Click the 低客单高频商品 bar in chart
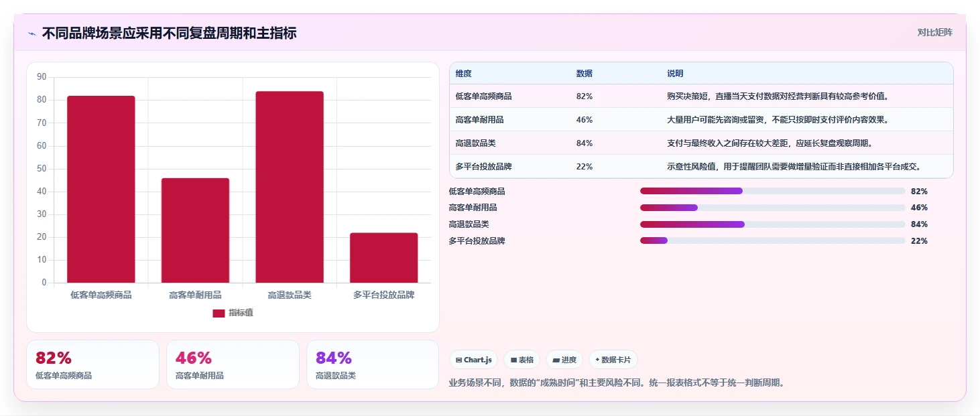Screen dimensions: 980x416 (x=101, y=189)
